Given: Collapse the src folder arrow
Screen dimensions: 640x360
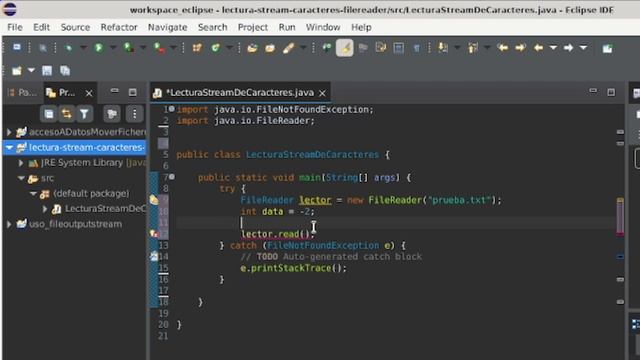Looking at the screenshot, I should click(21, 178).
